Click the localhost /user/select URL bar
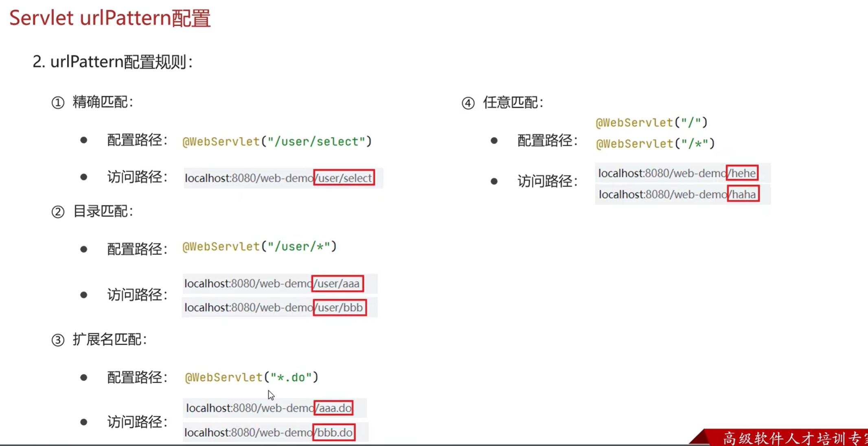Viewport: 868px width, 446px height. (x=283, y=178)
